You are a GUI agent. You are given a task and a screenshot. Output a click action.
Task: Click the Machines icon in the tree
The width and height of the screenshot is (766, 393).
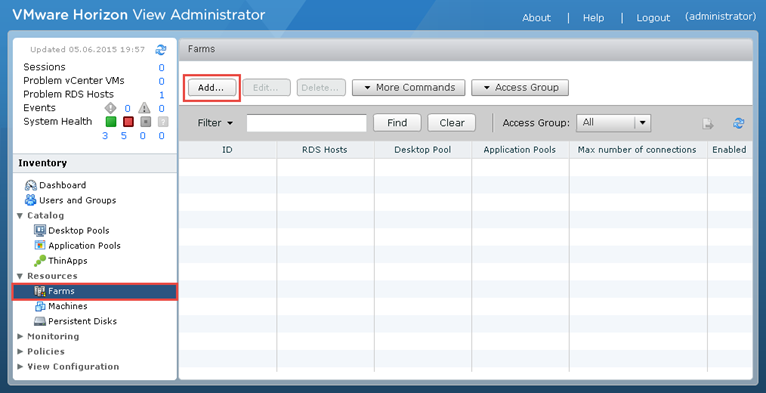click(40, 306)
